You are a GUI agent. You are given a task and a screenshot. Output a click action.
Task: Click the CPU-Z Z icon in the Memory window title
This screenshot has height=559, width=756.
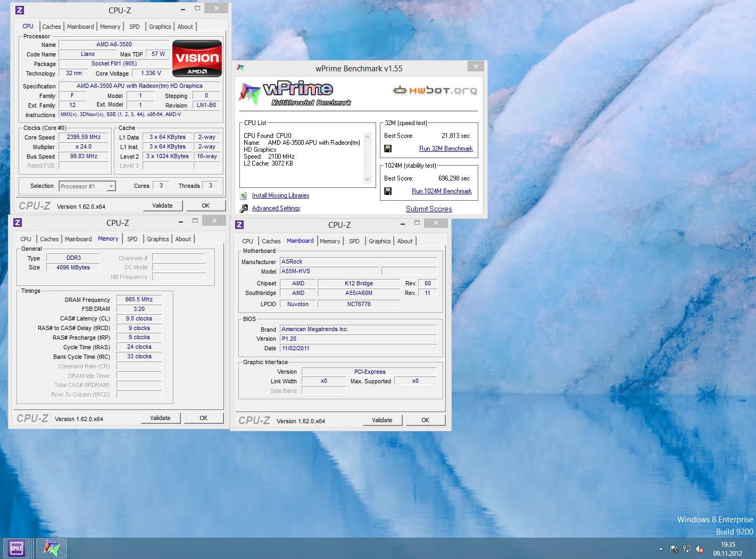coord(18,223)
